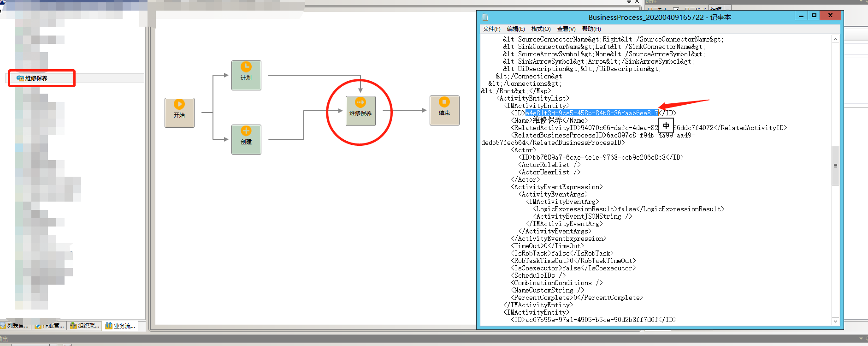Click Notepad scrollbar up arrow
Viewport: 868px width, 346px height.
tap(835, 39)
